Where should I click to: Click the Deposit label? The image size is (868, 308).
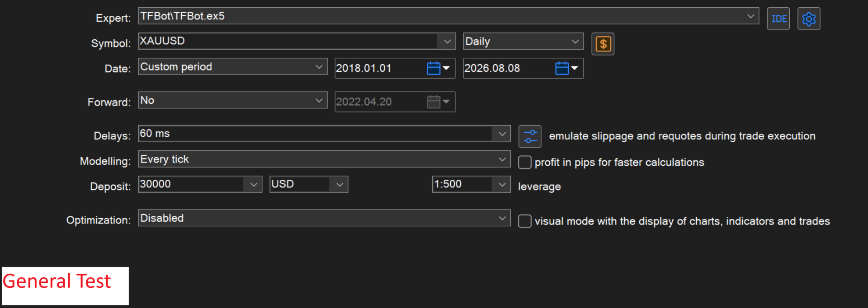pyautogui.click(x=110, y=187)
